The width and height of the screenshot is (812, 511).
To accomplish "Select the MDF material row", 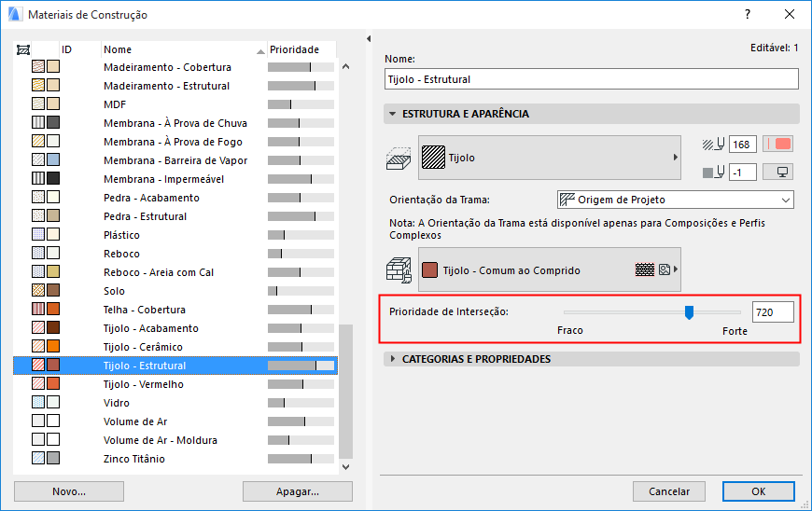I will 175,104.
